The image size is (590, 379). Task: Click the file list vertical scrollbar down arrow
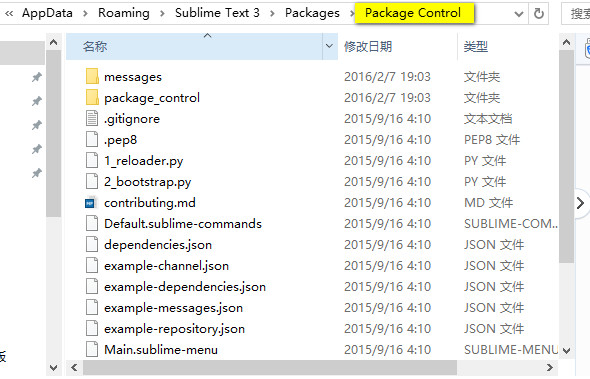(566, 351)
